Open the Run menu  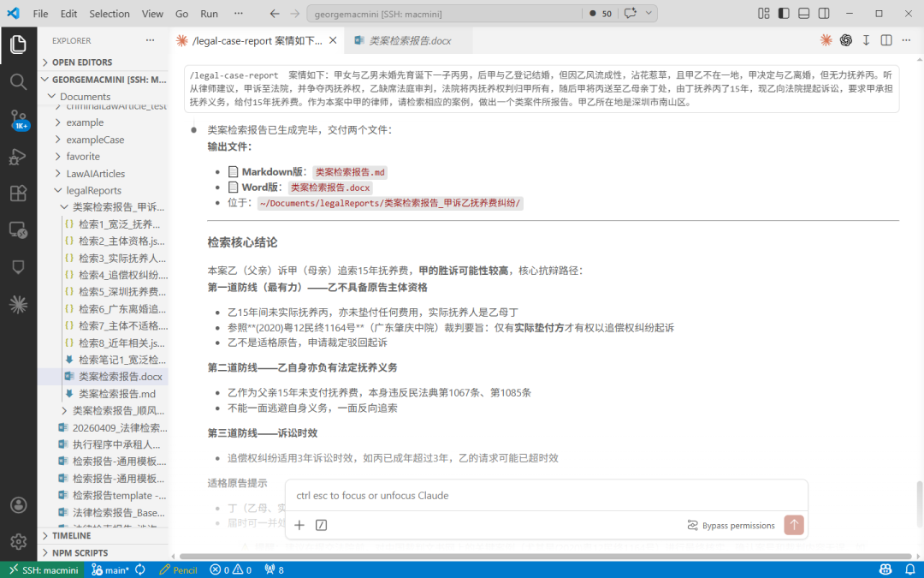click(210, 14)
